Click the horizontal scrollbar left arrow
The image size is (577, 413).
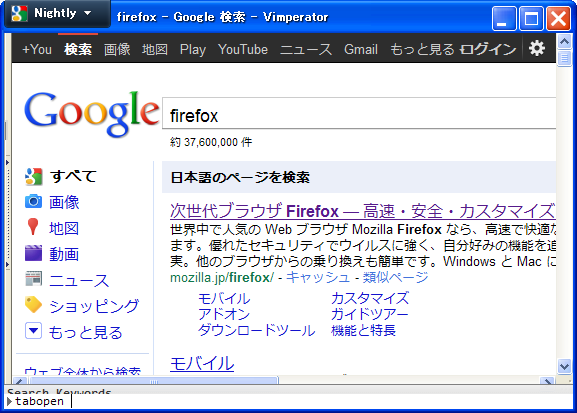(x=20, y=381)
